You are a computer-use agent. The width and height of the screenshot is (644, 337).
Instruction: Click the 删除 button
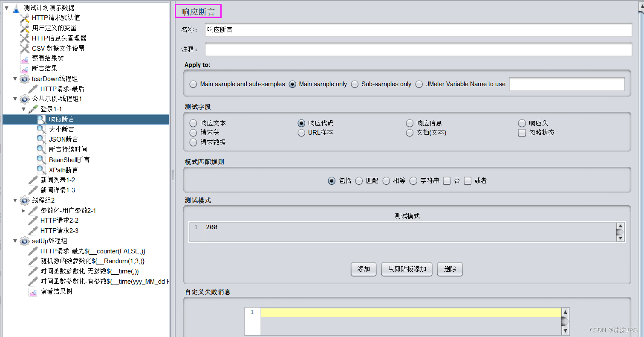pyautogui.click(x=450, y=269)
